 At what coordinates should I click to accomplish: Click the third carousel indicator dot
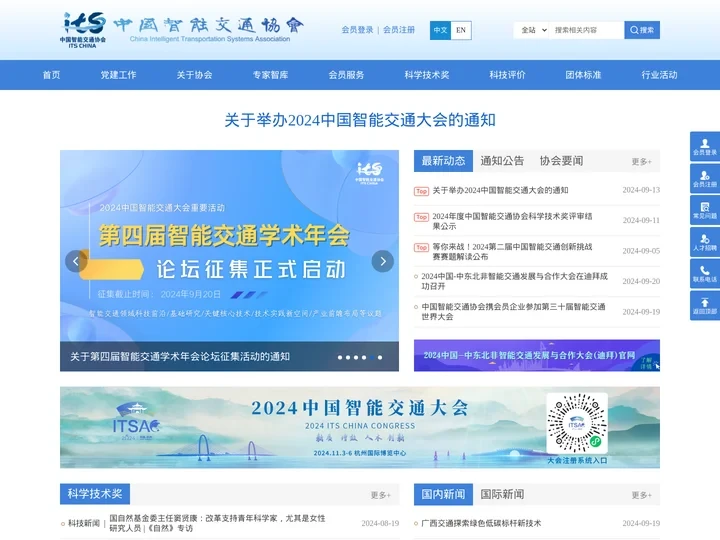tap(356, 357)
